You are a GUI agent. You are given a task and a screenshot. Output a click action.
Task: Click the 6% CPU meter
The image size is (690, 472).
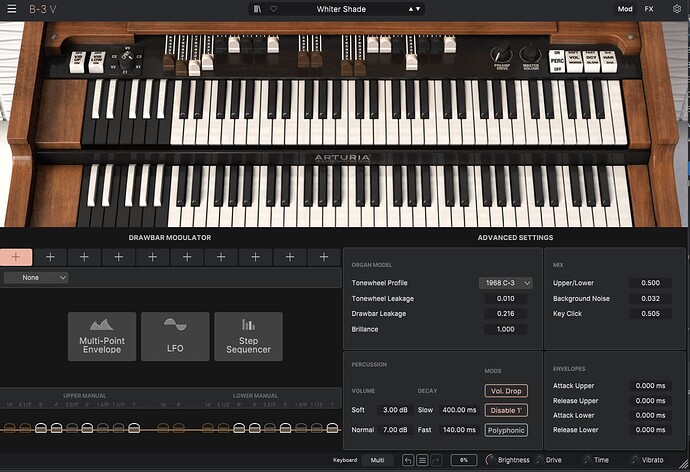(464, 460)
